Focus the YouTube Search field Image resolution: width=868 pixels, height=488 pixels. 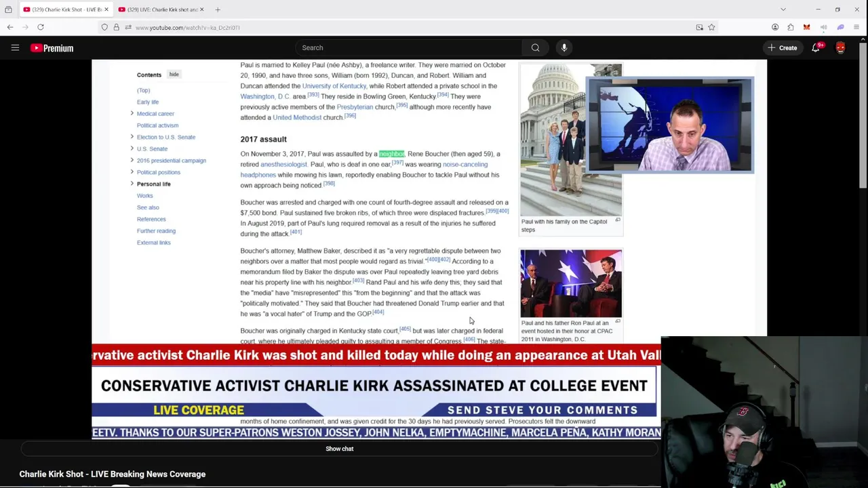[x=409, y=47]
